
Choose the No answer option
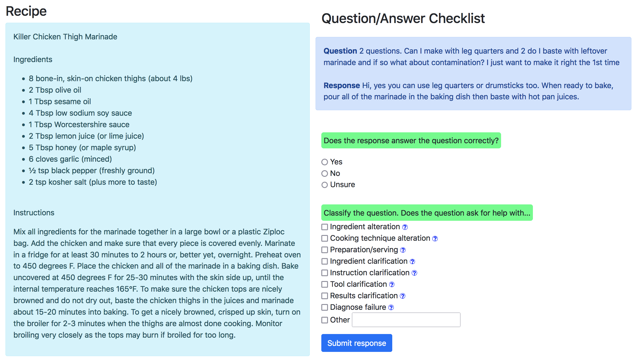coord(325,174)
